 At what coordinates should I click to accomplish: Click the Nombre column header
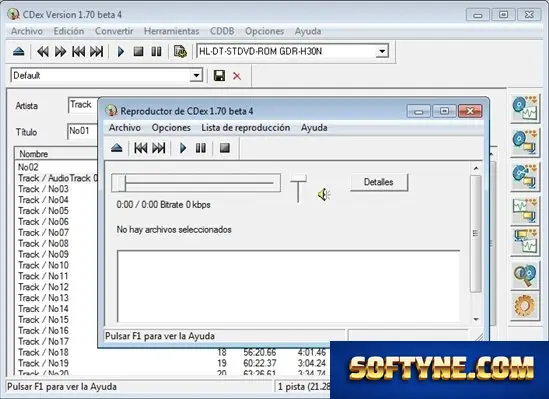point(34,154)
